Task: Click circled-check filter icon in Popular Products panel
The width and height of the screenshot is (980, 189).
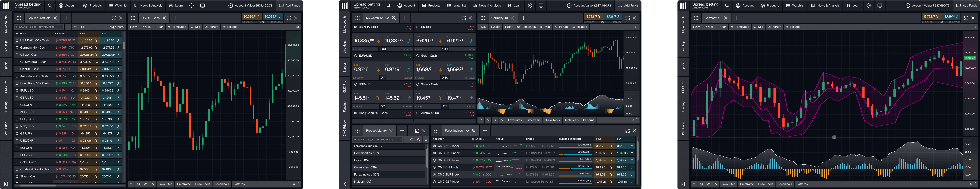Action: coord(68,27)
